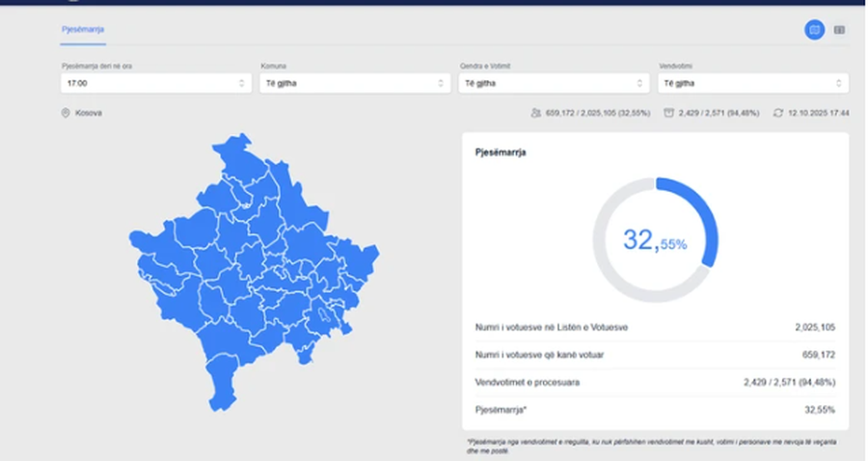The image size is (868, 461).
Task: Click the voters icon beside 659,172
Action: 535,113
